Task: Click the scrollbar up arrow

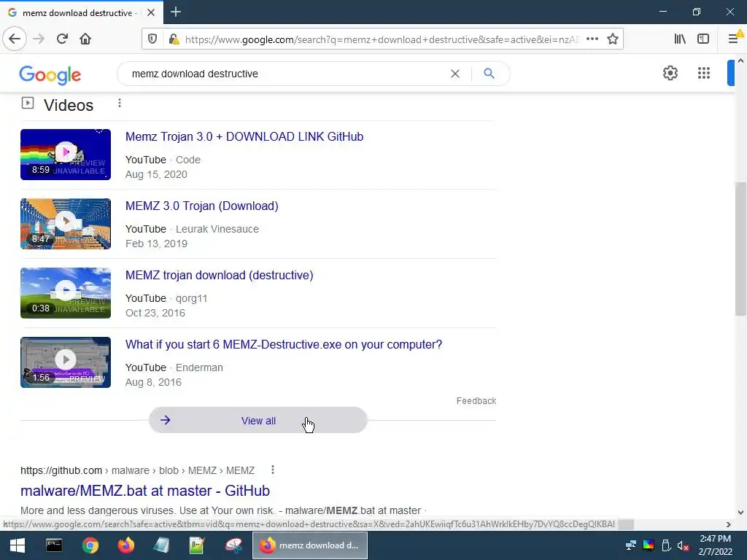Action: (740, 61)
